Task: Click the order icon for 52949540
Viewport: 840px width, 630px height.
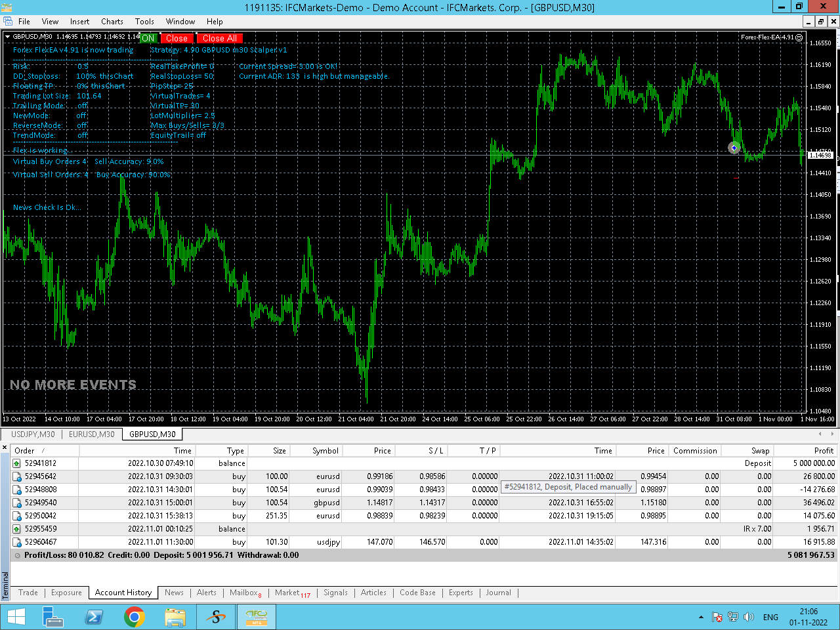Action: (x=17, y=503)
